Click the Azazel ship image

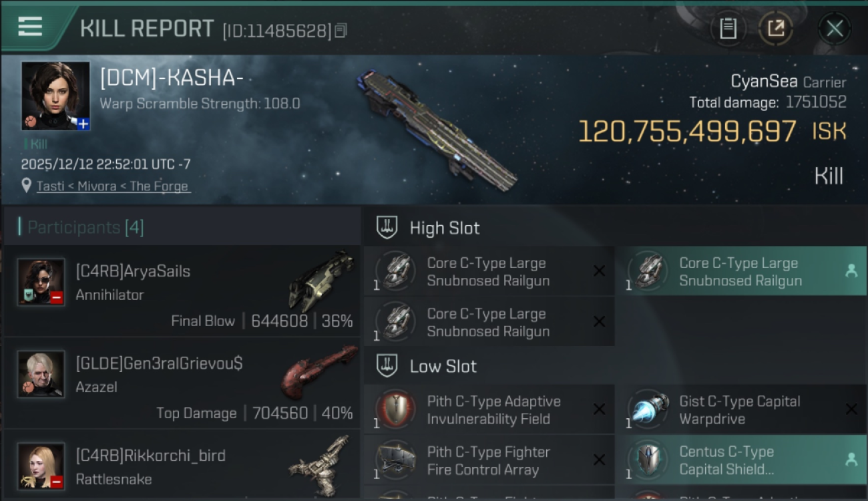[318, 372]
